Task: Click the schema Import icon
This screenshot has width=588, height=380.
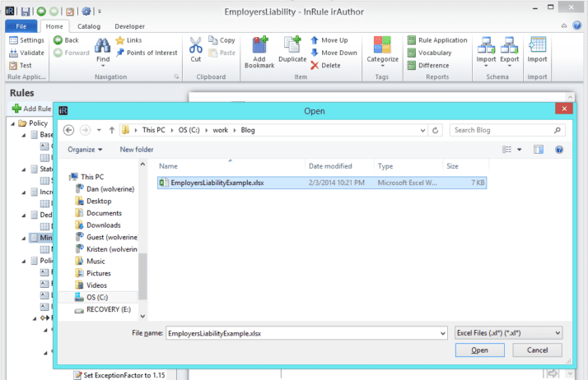Action: click(x=486, y=46)
